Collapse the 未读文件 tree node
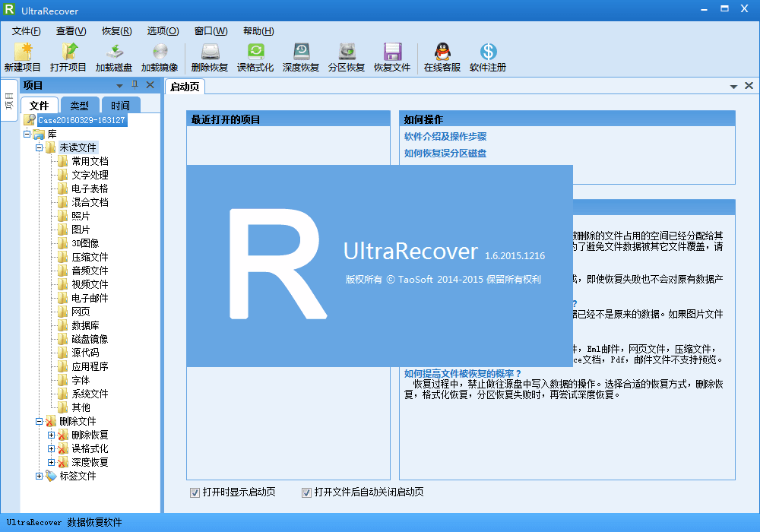The width and height of the screenshot is (760, 532). point(40,147)
